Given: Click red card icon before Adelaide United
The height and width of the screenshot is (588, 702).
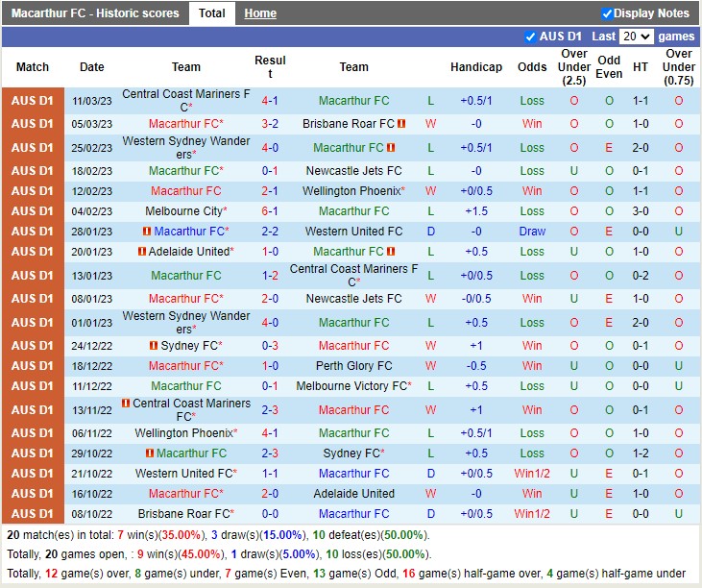Looking at the screenshot, I should (141, 252).
